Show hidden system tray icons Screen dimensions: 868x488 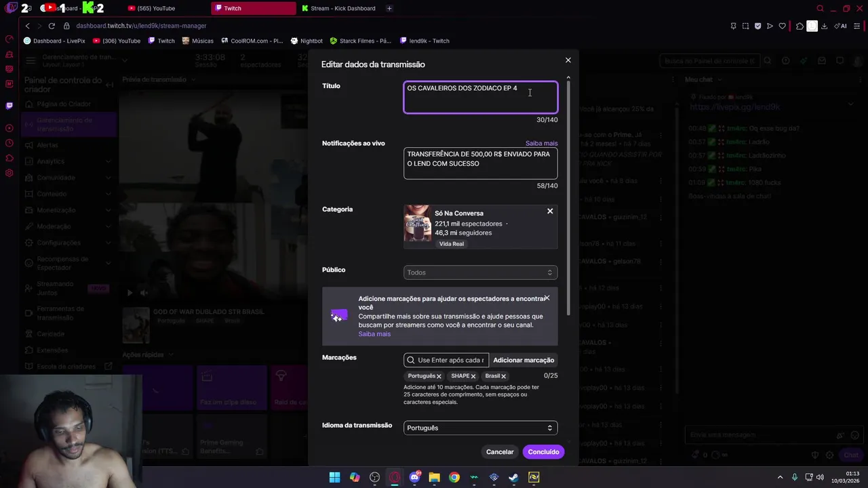click(780, 477)
